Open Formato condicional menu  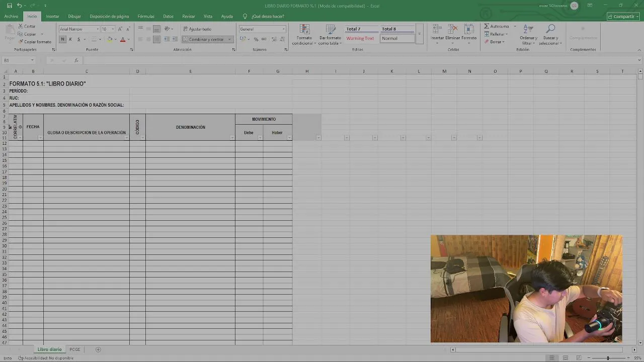[304, 35]
